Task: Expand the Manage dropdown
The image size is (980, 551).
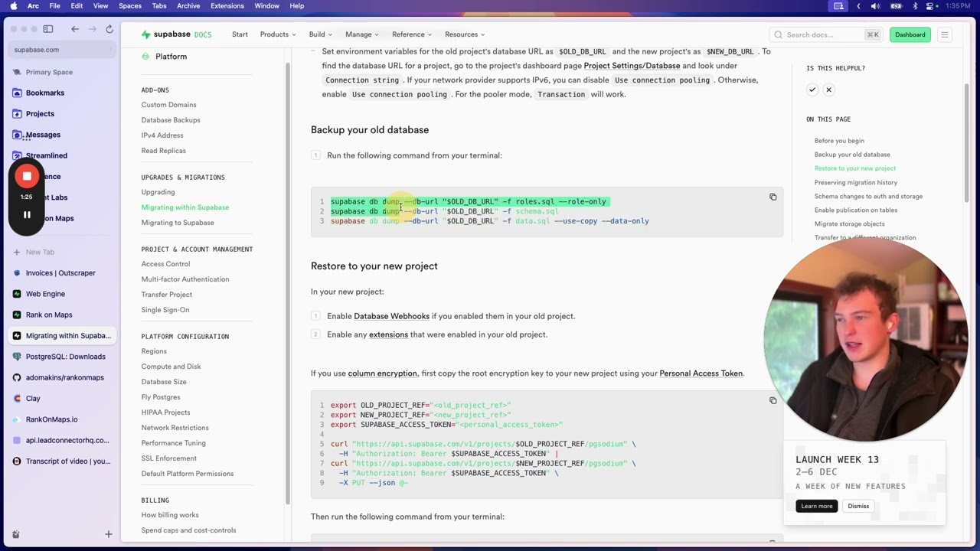Action: click(x=362, y=34)
